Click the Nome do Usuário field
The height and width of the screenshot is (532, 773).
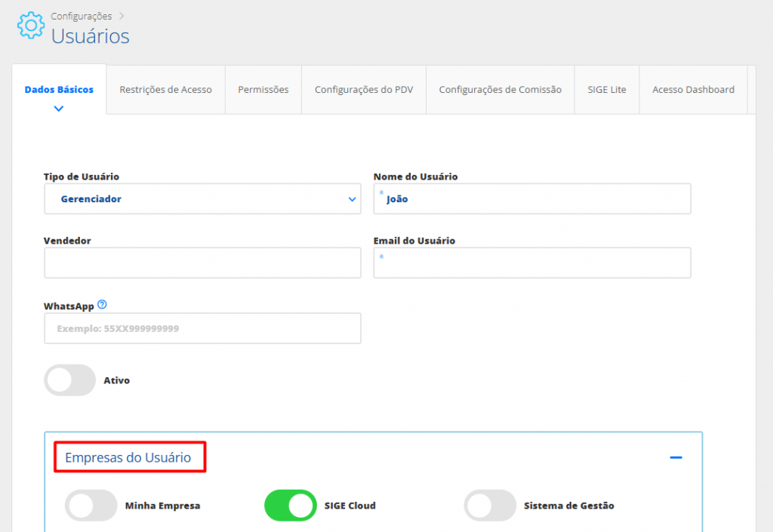tap(532, 199)
